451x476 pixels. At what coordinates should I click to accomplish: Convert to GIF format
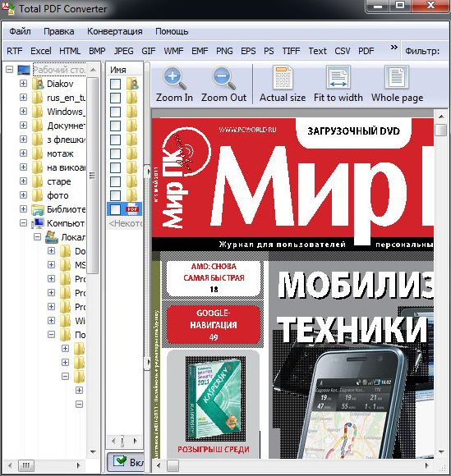pos(149,51)
